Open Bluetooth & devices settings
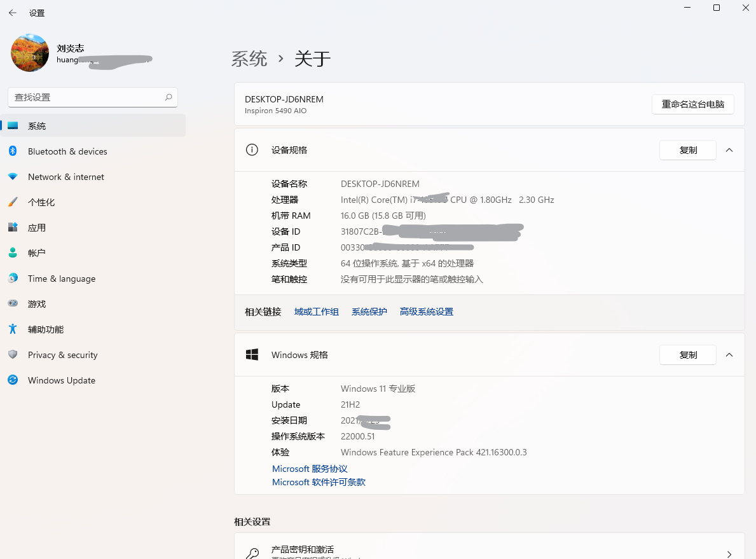The image size is (756, 559). click(x=67, y=151)
